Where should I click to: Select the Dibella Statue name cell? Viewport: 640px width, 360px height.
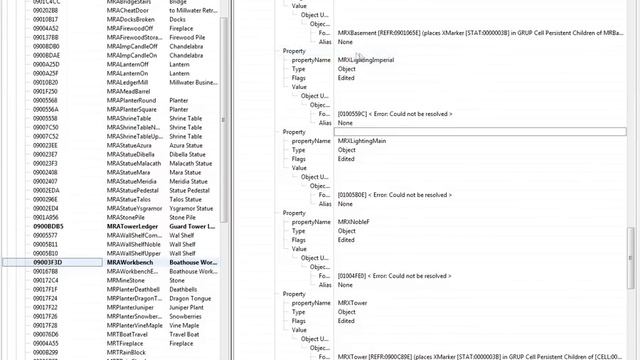[187, 154]
